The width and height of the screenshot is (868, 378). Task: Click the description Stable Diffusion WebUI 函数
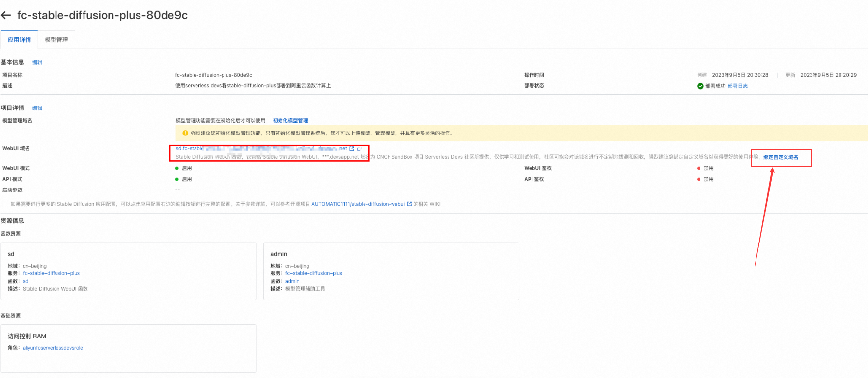(55, 289)
